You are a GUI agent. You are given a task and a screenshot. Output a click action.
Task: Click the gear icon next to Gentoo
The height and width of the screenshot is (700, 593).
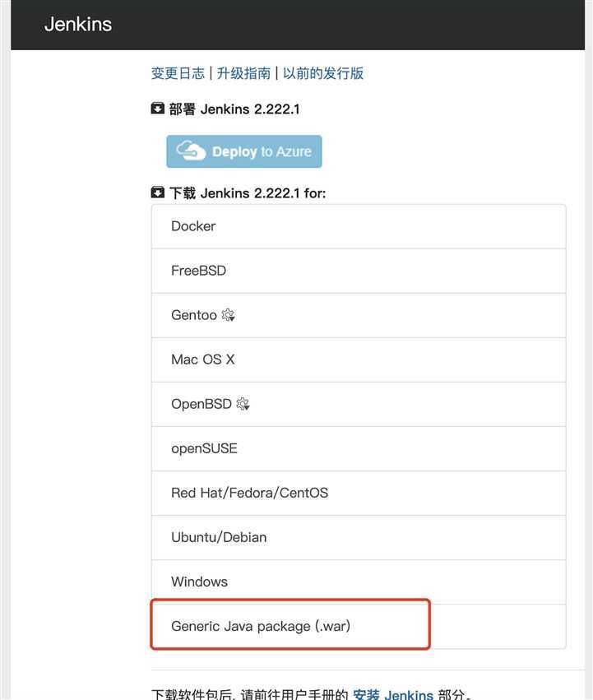click(228, 315)
